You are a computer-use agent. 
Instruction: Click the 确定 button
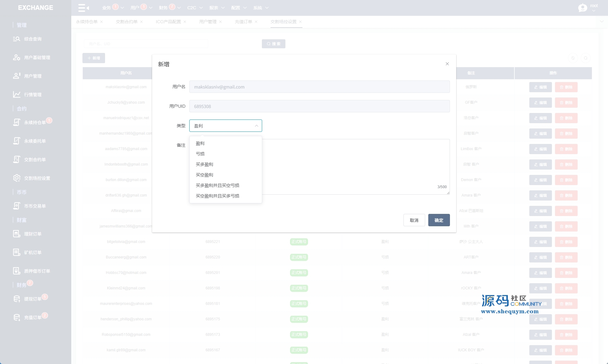tap(439, 220)
